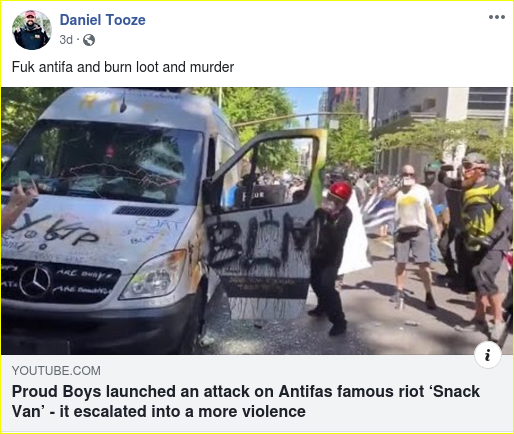Click the Mercedes logo on the van thumbnail

pyautogui.click(x=35, y=281)
